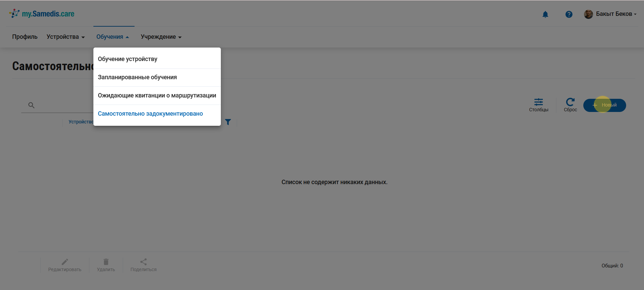
Task: Select Запланированные обучения menu item
Action: [137, 77]
